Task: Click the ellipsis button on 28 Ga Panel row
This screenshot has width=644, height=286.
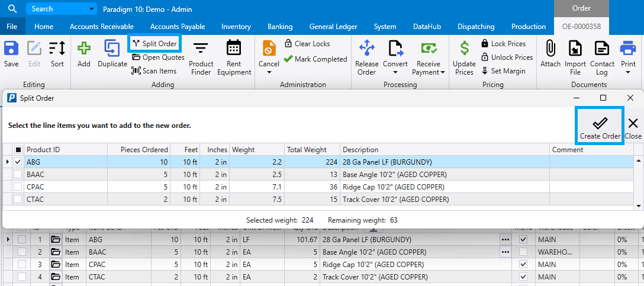Action: tap(505, 239)
